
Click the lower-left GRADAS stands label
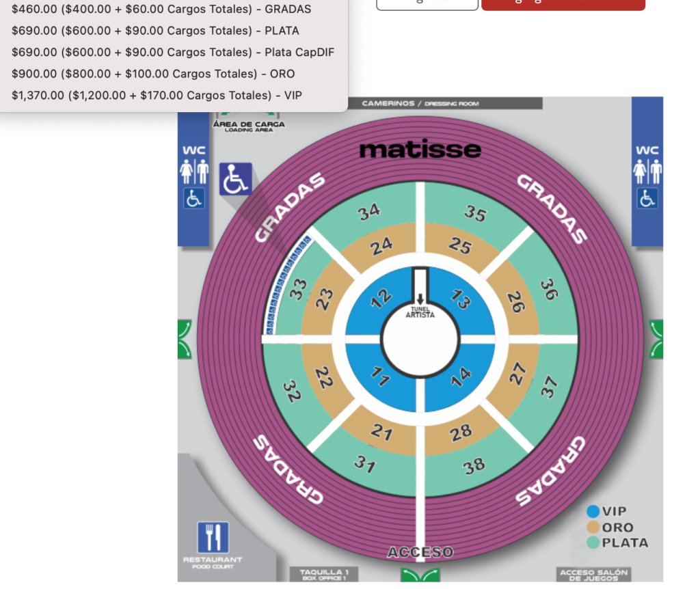[x=288, y=469]
